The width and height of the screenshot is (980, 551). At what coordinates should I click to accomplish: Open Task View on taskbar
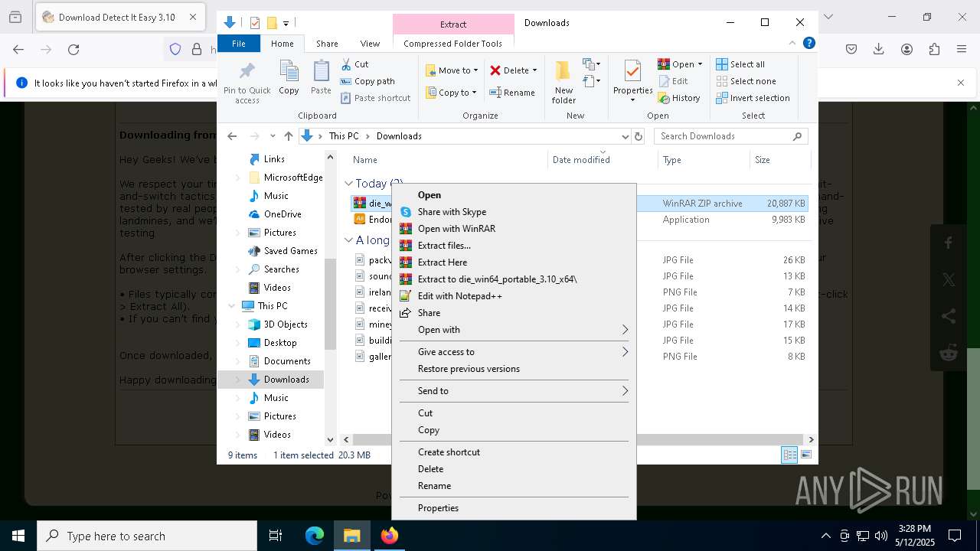(x=276, y=536)
